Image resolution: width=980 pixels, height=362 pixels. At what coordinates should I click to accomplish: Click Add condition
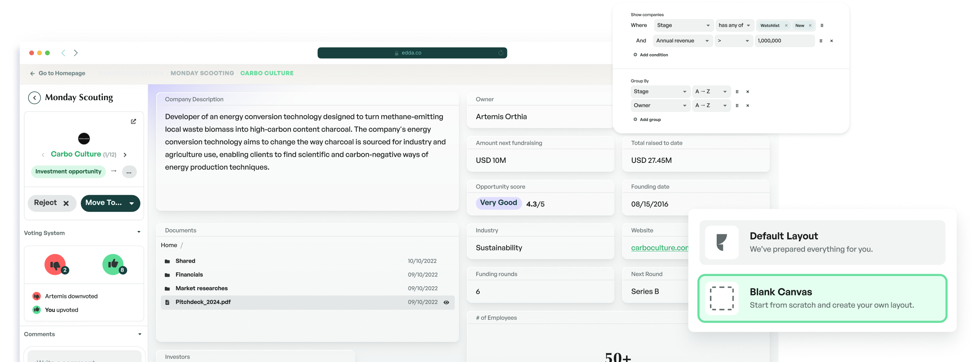coord(650,55)
